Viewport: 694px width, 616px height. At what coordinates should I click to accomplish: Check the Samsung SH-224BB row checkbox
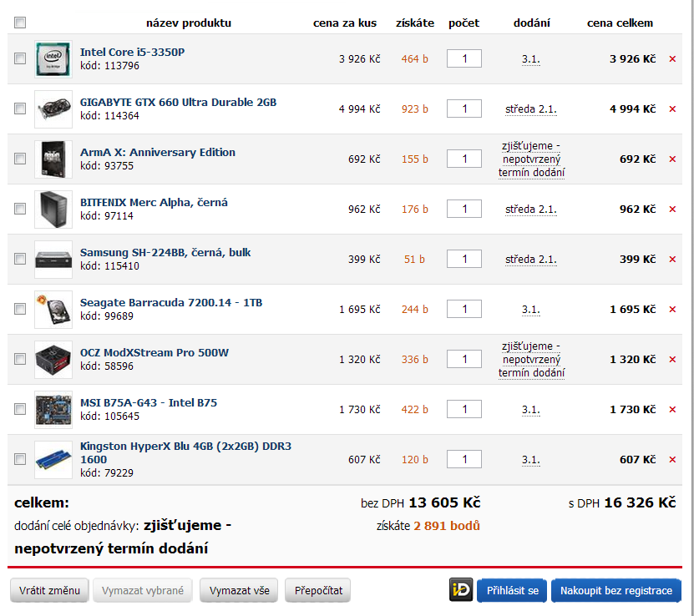(20, 259)
